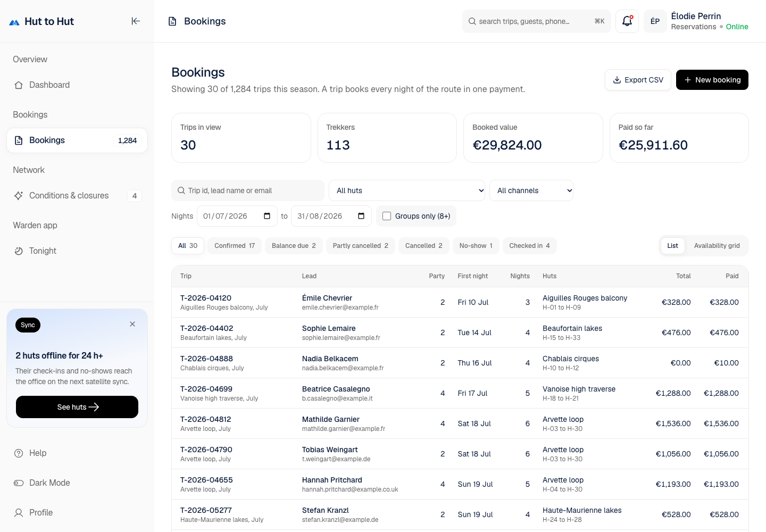Viewport: 766px width, 532px height.
Task: Click the Conditions & closures sparkle icon
Action: pyautogui.click(x=19, y=196)
